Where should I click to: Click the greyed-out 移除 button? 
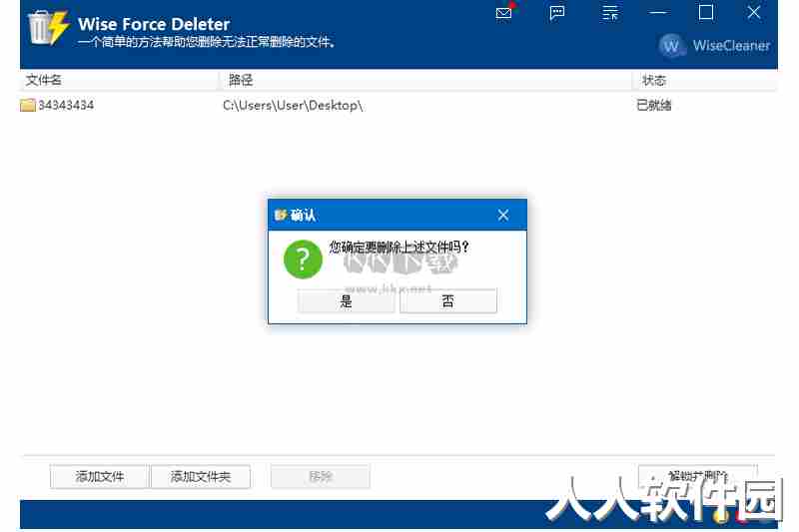point(321,476)
